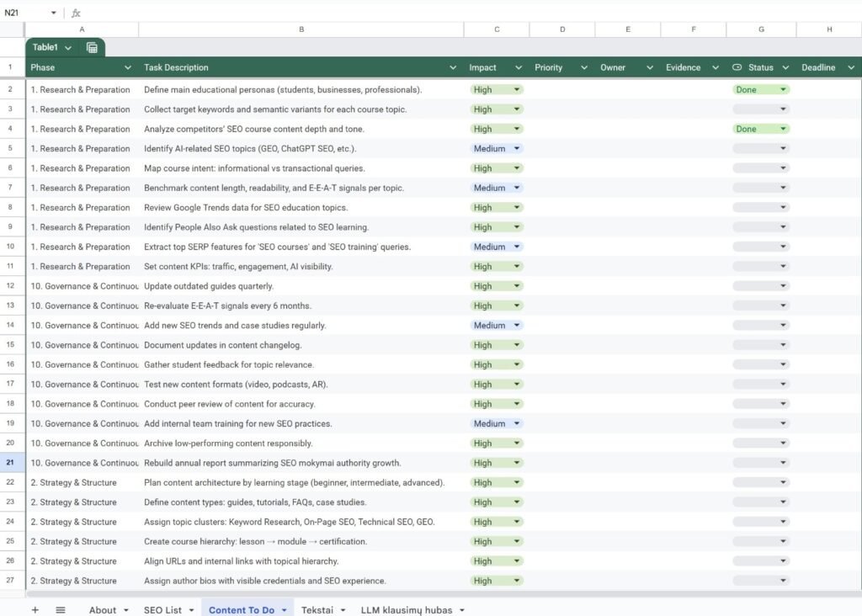The width and height of the screenshot is (862, 616).
Task: Open the Done status chip in row 2
Action: click(761, 89)
